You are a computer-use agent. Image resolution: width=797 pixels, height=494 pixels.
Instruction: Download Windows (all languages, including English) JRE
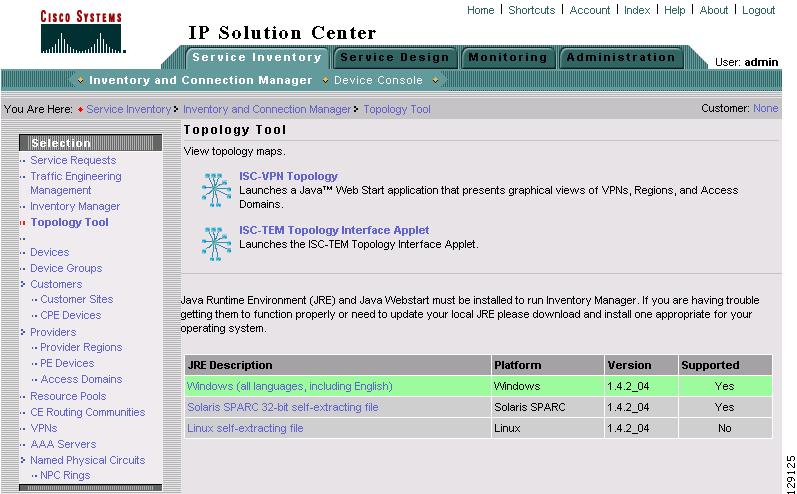point(290,386)
